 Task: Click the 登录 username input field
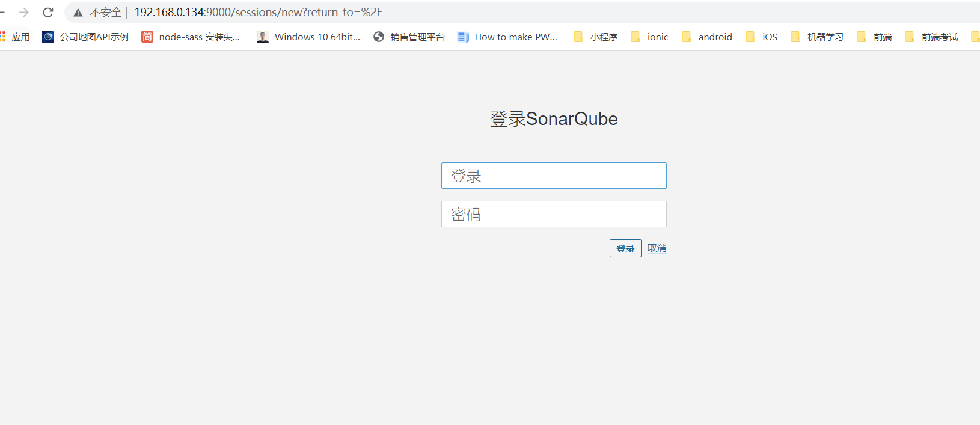pyautogui.click(x=554, y=176)
